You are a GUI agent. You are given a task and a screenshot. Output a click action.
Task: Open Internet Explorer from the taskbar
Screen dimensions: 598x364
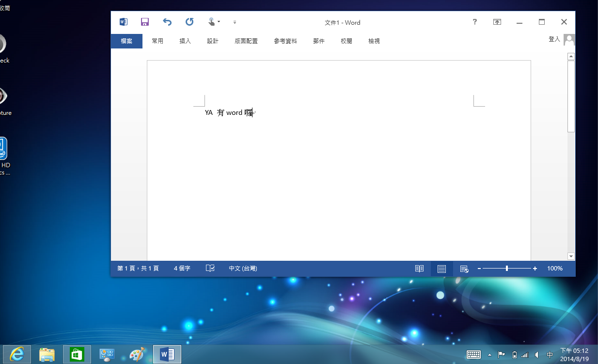pos(17,354)
